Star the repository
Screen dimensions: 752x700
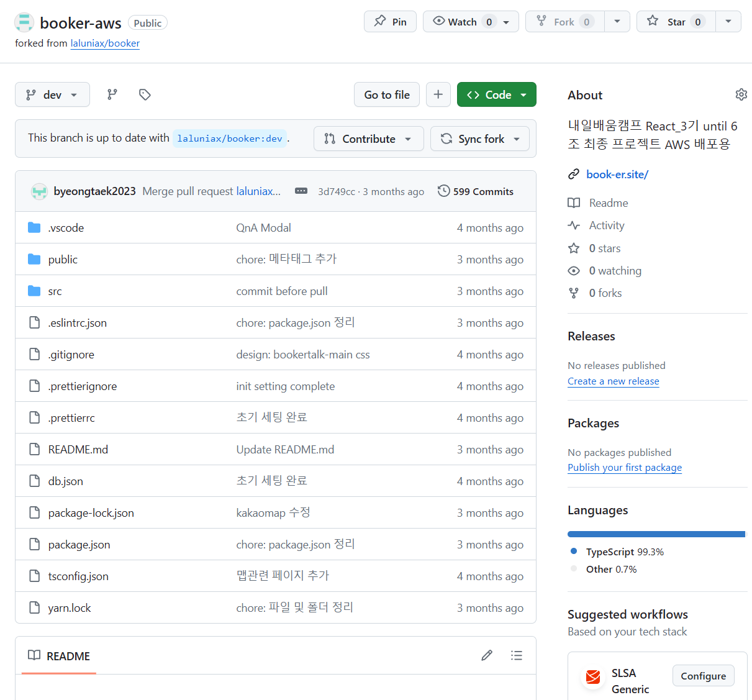click(676, 22)
